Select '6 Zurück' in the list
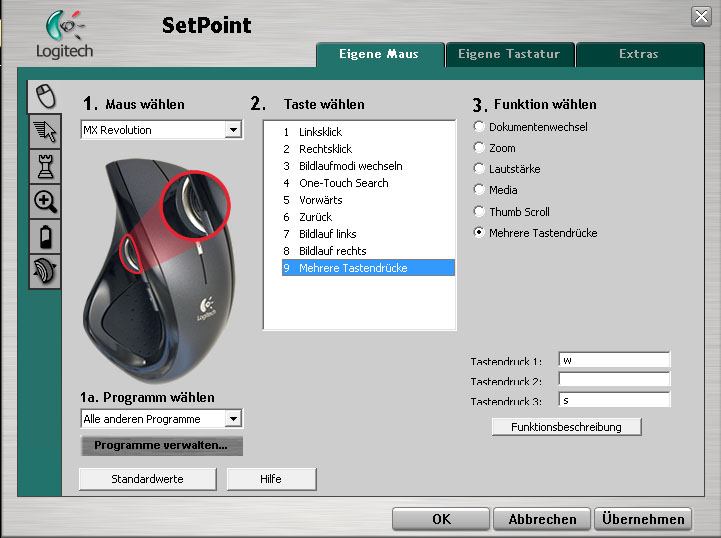The height and width of the screenshot is (538, 721). click(x=368, y=217)
